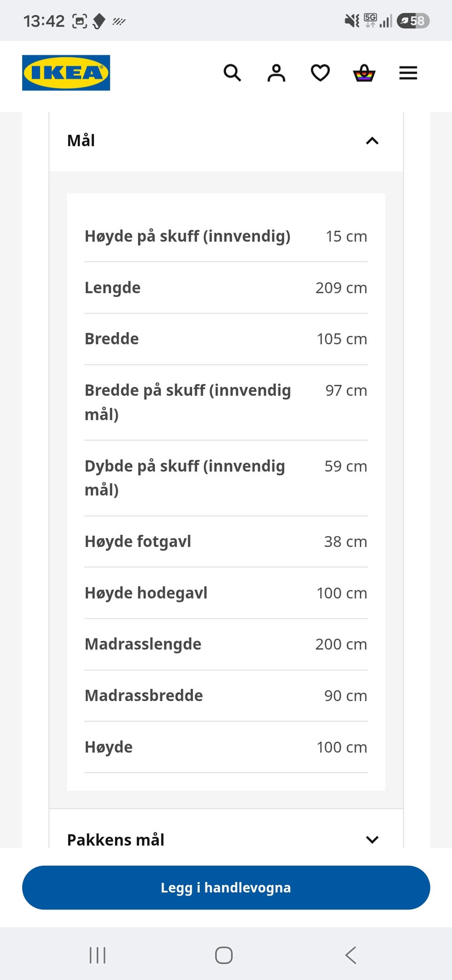
Task: Open the hamburger menu
Action: [408, 73]
